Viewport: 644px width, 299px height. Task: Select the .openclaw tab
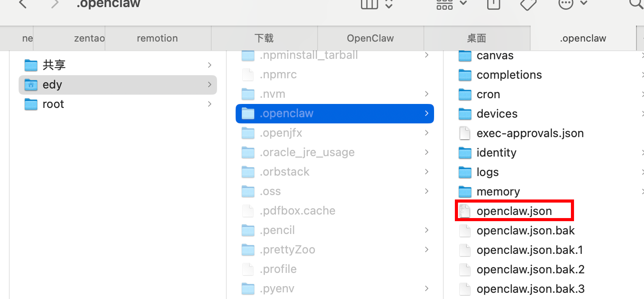[x=583, y=38]
